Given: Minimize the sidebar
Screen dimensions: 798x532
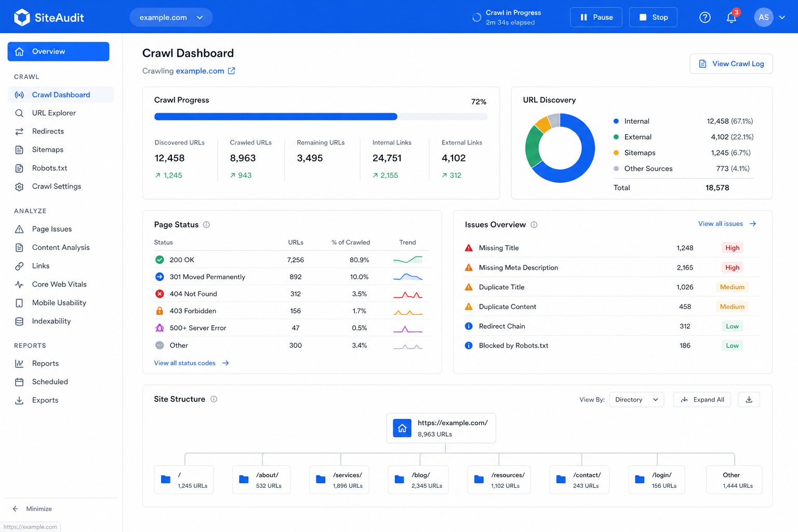Looking at the screenshot, I should pos(32,509).
